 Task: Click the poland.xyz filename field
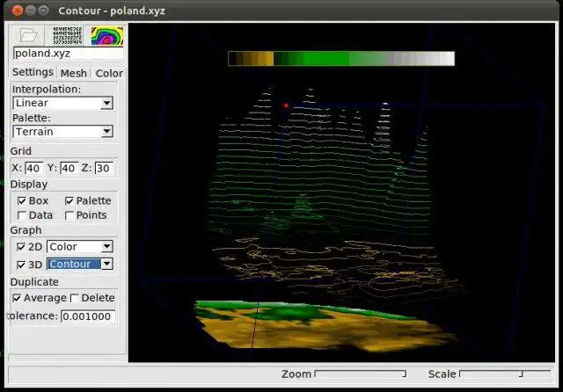click(x=68, y=54)
